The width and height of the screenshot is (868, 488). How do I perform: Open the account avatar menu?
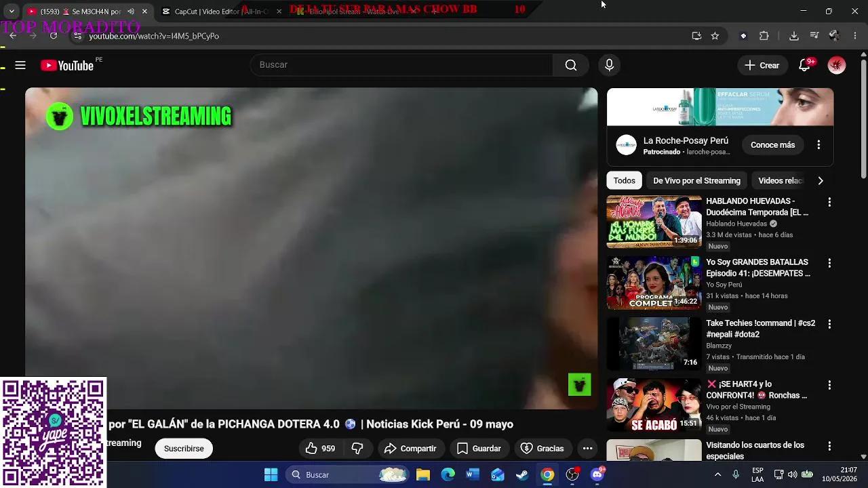(x=837, y=65)
